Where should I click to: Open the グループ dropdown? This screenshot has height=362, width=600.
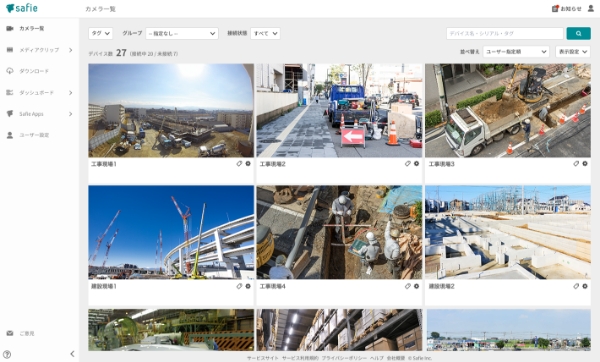(x=182, y=34)
